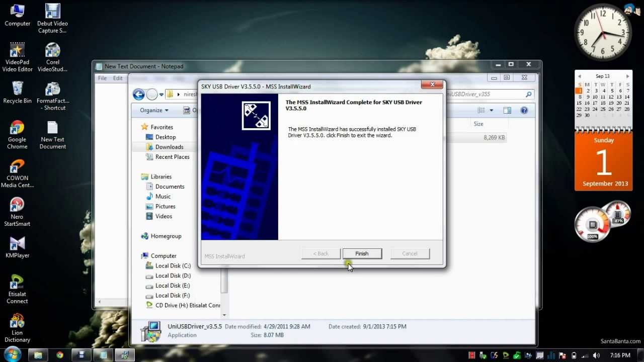Click previous month arrow on calendar gadget
This screenshot has width=644, height=362.
(580, 76)
